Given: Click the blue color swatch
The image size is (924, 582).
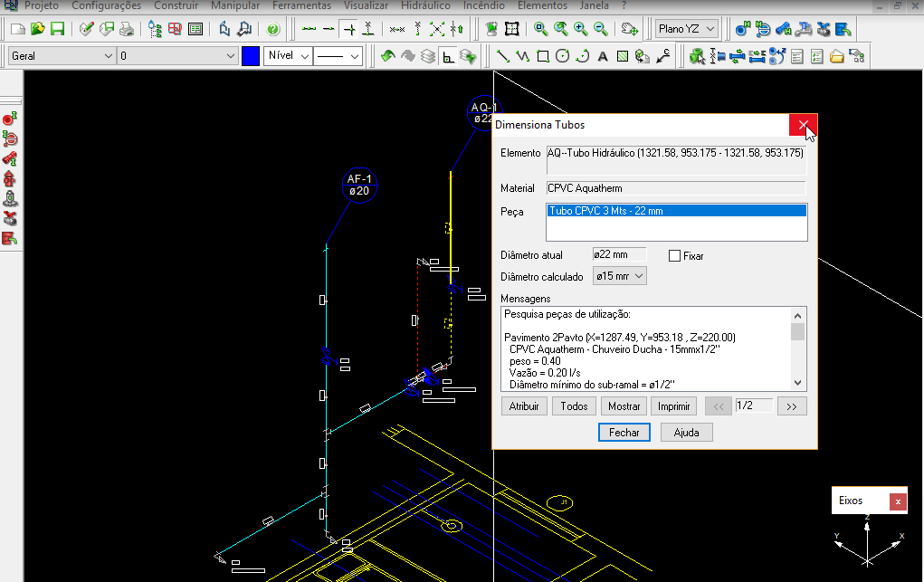Looking at the screenshot, I should (251, 56).
